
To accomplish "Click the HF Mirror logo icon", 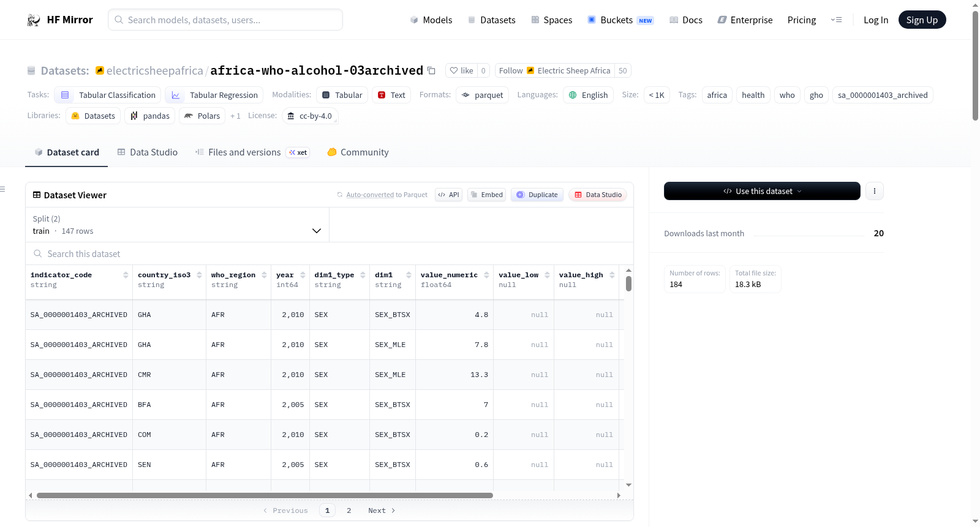I will coord(34,20).
